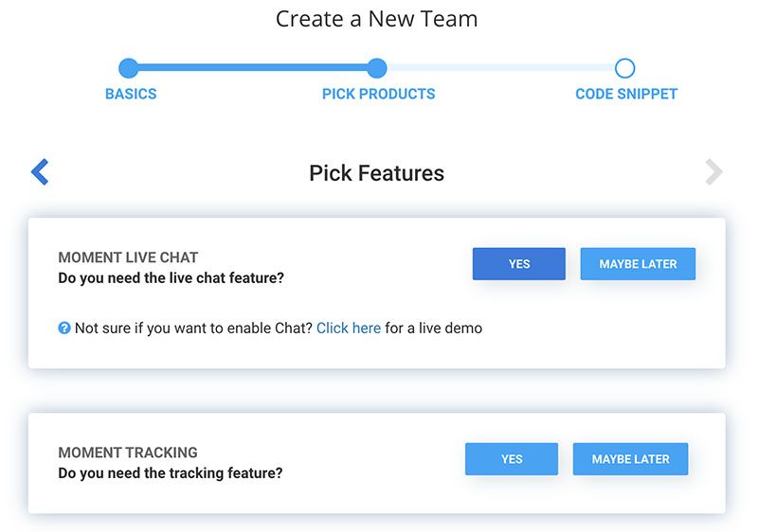
Task: Click the question mark help icon
Action: (x=64, y=328)
